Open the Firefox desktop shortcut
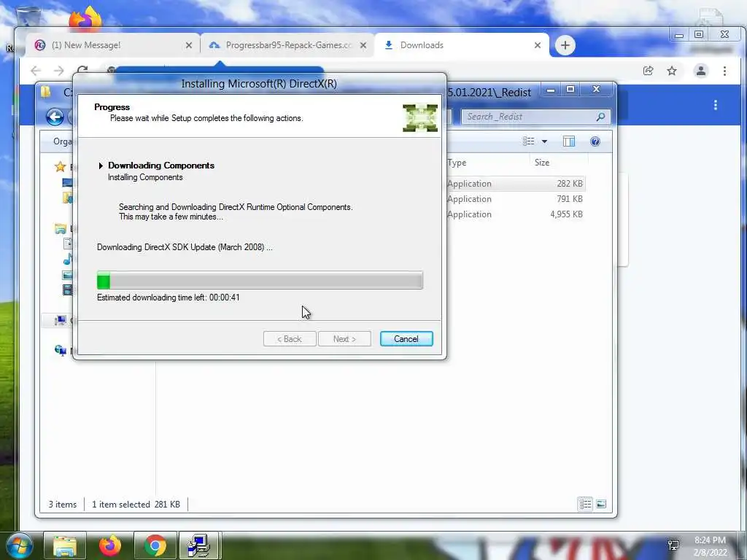747x560 pixels. (x=86, y=19)
